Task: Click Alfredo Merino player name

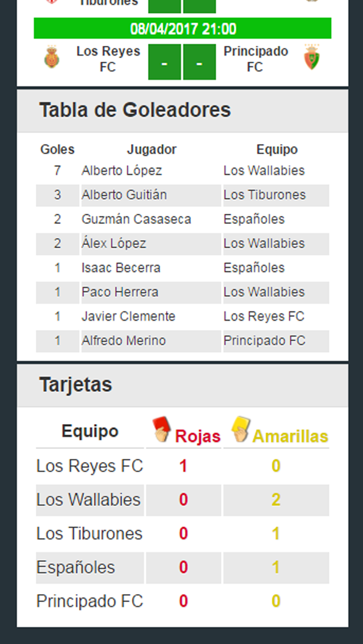Action: (124, 341)
